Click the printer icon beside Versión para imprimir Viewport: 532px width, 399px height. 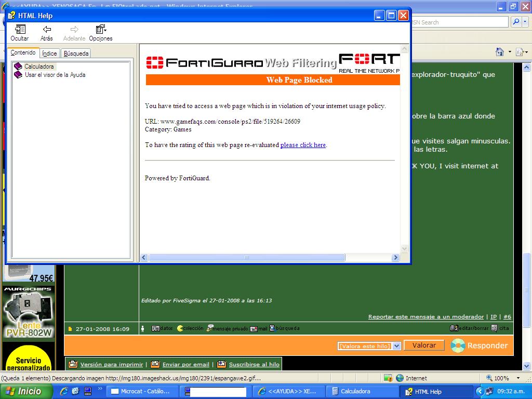[73, 364]
